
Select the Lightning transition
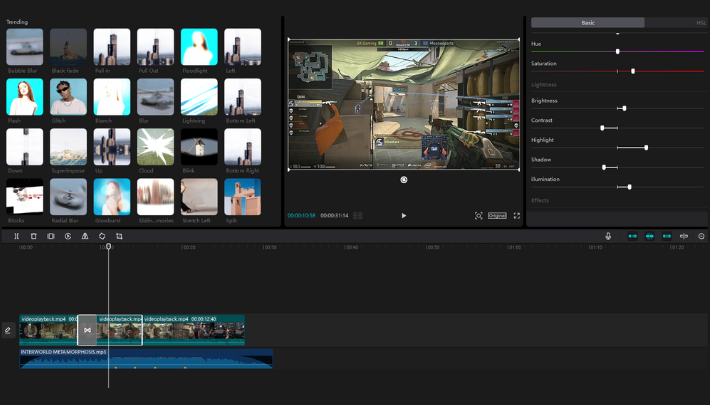point(199,97)
